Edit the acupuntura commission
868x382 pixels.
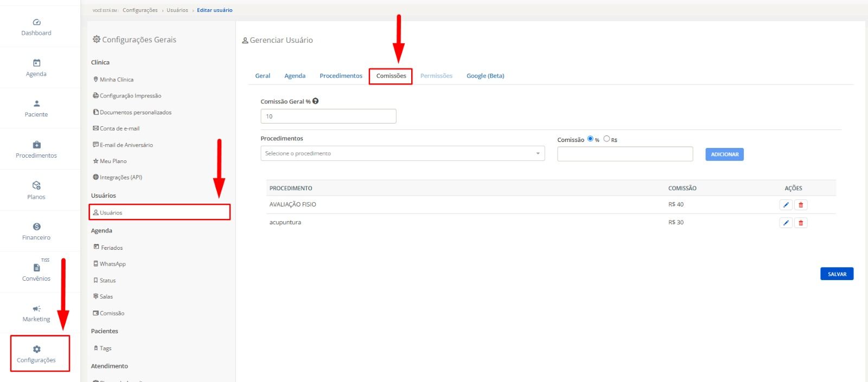786,223
